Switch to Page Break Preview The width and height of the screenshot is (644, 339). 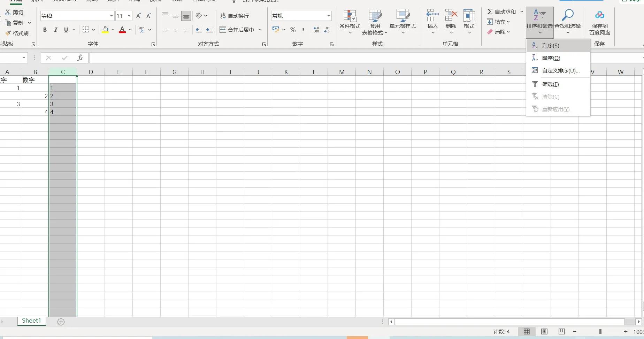pyautogui.click(x=561, y=332)
